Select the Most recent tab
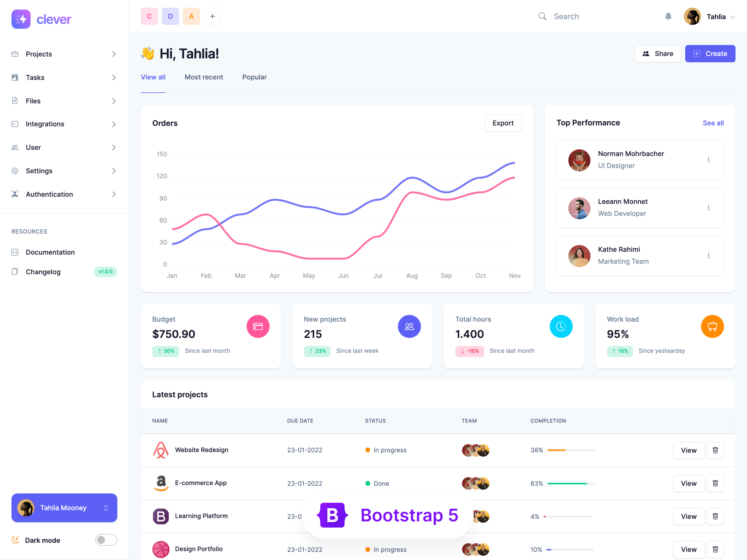Image resolution: width=747 pixels, height=560 pixels. pos(204,77)
